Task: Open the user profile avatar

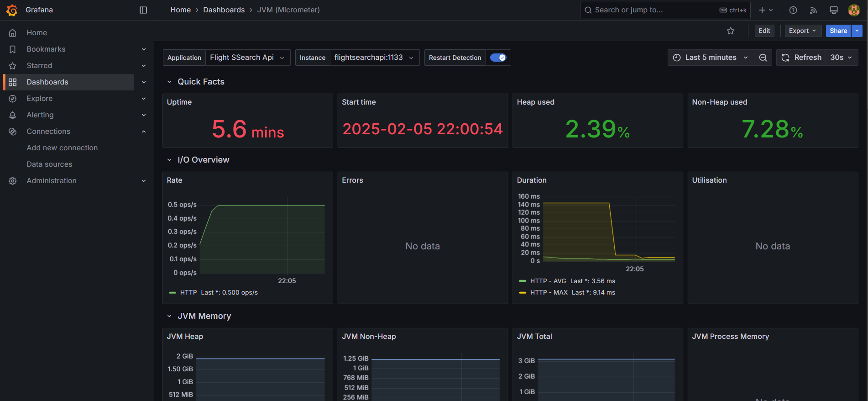Action: 854,10
